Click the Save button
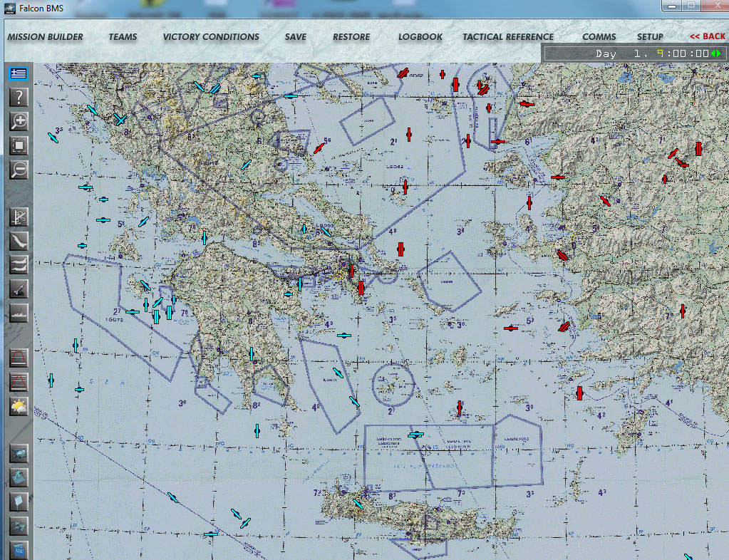The width and height of the screenshot is (729, 560). point(295,37)
